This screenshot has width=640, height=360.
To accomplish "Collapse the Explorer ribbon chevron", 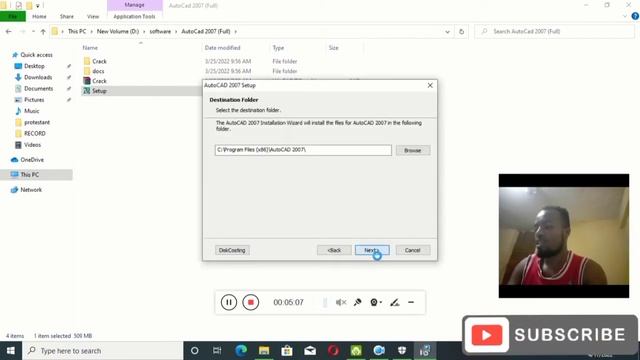I will click(625, 16).
